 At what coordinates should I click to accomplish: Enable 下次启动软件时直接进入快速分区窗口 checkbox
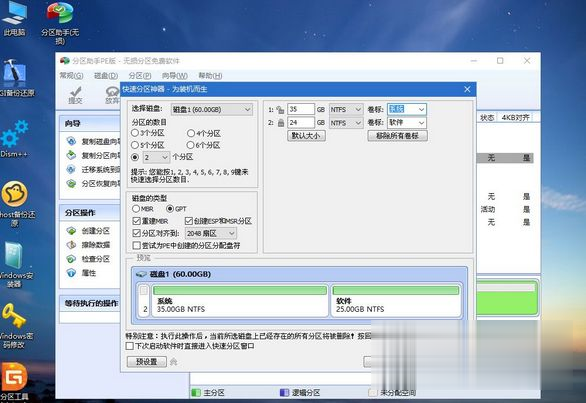(x=130, y=346)
